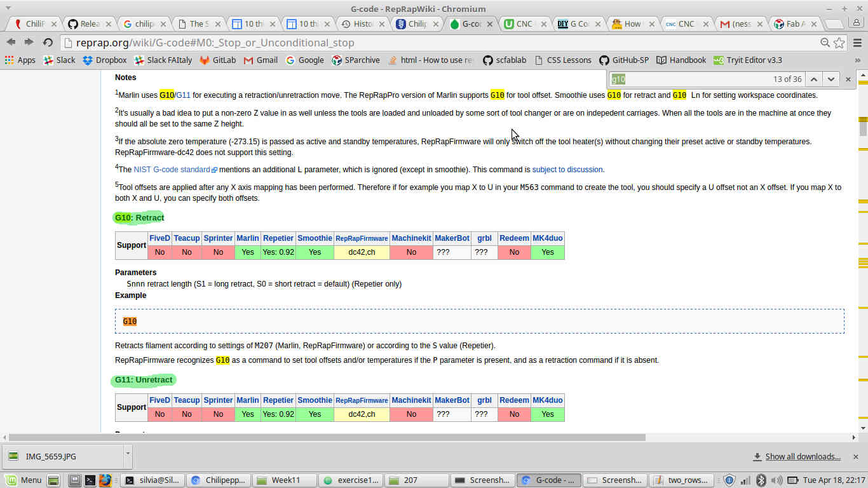
Task: Open the battery tray icon
Action: 792,480
